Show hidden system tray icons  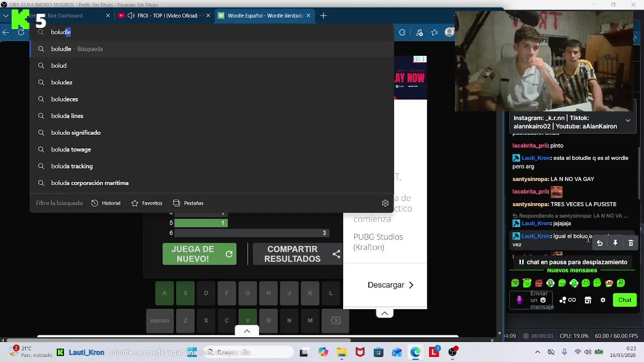coord(537,352)
